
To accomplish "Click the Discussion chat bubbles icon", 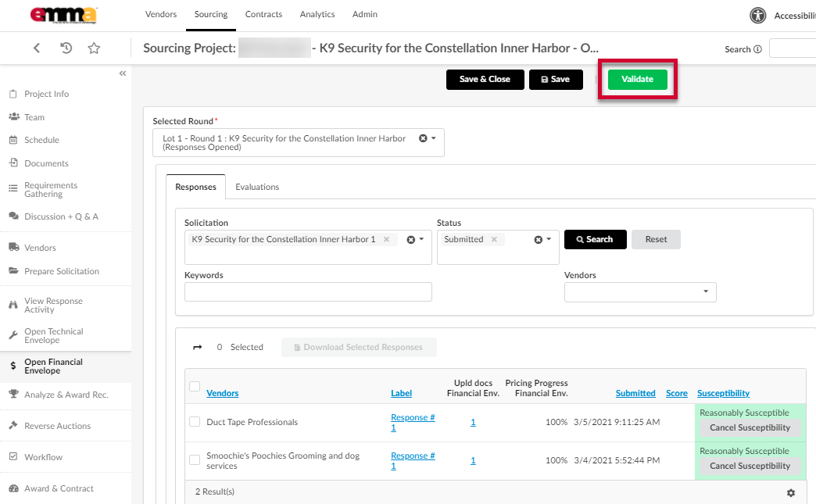I will tap(14, 216).
